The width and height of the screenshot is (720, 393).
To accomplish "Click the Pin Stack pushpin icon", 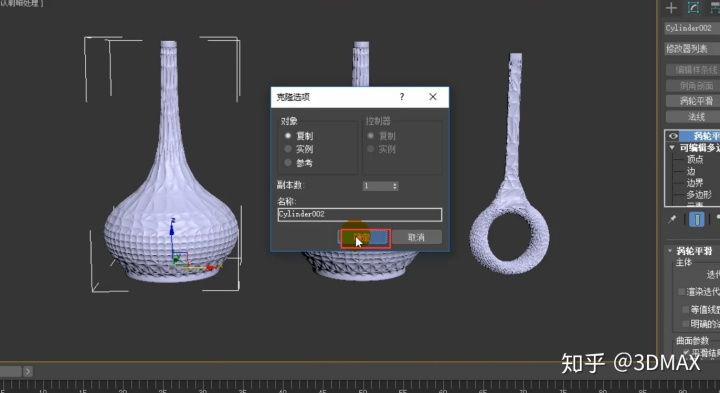I will (x=672, y=219).
